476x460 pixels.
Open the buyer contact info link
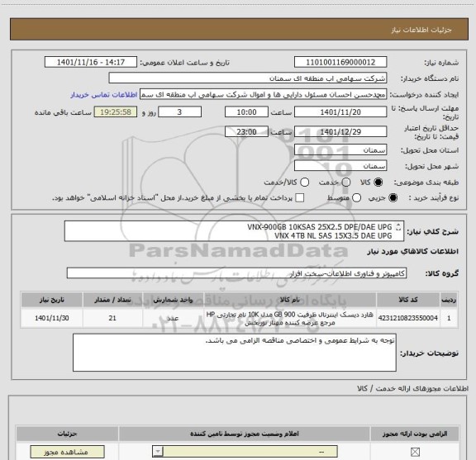(104, 95)
